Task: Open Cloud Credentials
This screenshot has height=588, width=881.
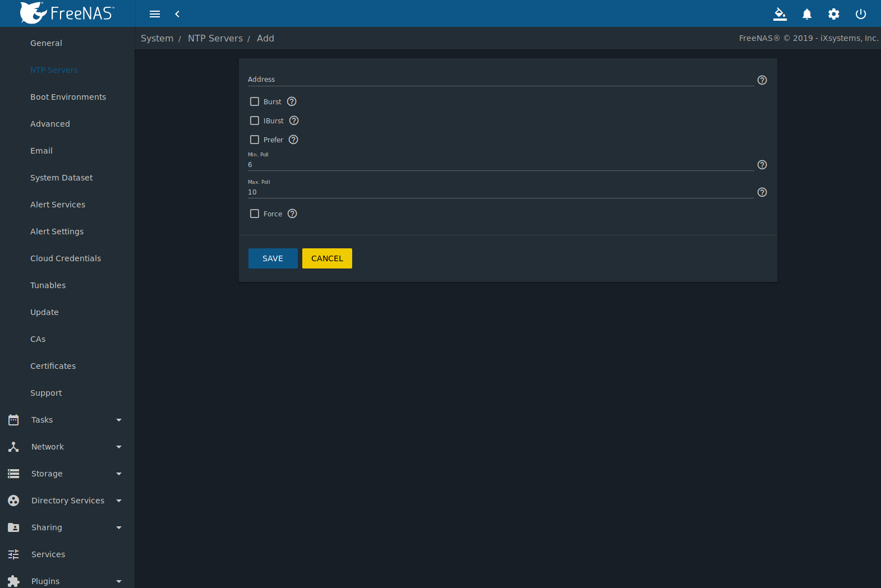Action: pos(66,258)
